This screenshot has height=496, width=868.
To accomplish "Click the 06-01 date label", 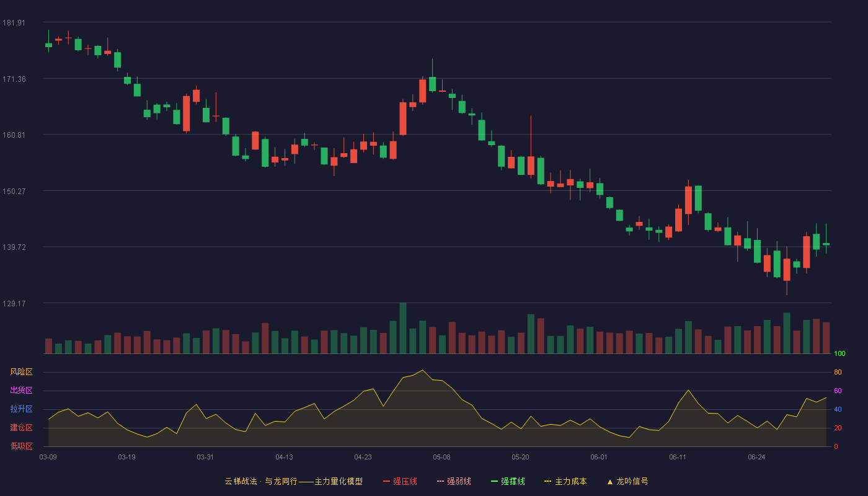I will pos(599,457).
